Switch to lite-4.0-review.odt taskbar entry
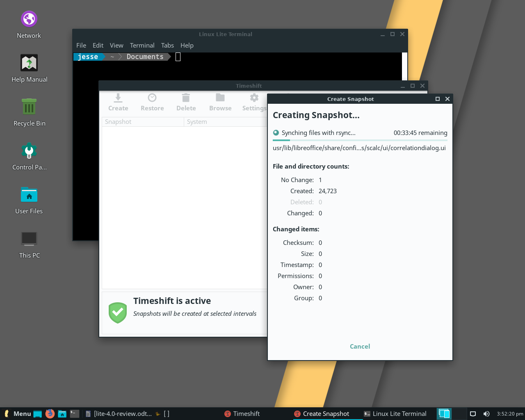 [119, 414]
